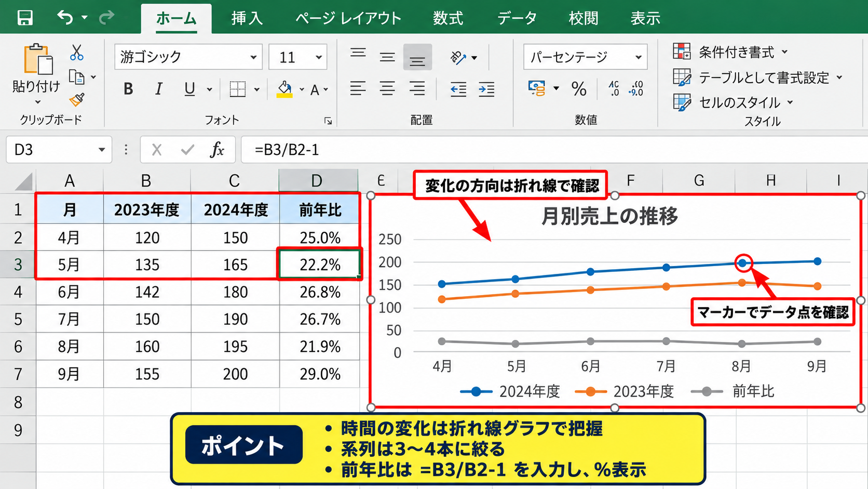Toggle align text right
This screenshot has width=868, height=489.
coord(417,89)
